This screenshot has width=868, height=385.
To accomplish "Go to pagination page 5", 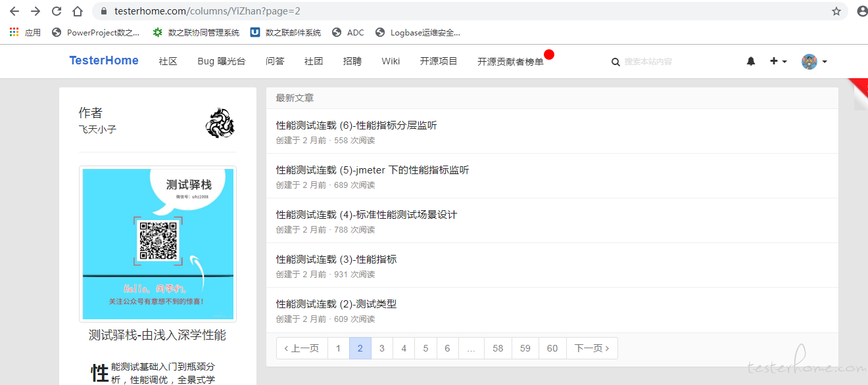I will pyautogui.click(x=425, y=348).
